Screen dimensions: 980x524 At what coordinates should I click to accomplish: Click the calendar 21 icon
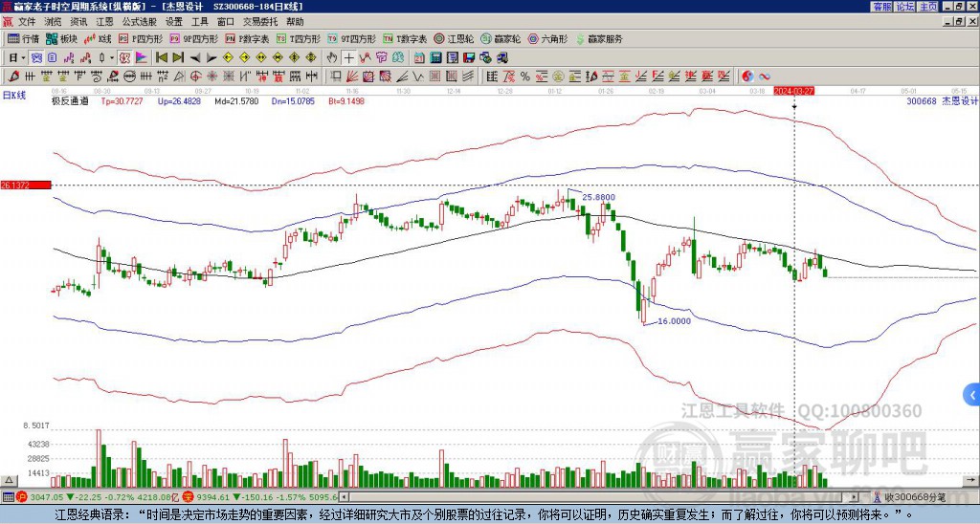click(x=420, y=58)
